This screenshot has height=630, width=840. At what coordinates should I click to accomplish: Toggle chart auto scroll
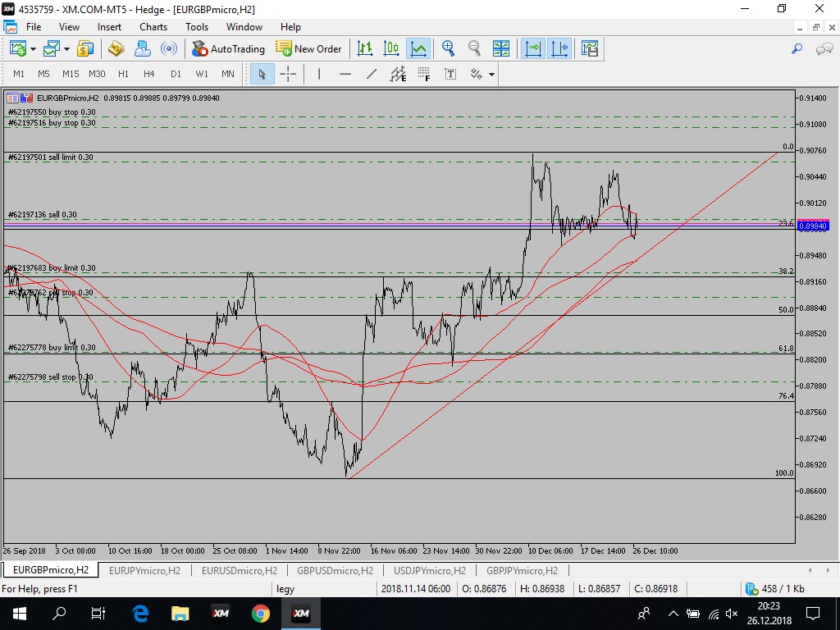[x=533, y=49]
